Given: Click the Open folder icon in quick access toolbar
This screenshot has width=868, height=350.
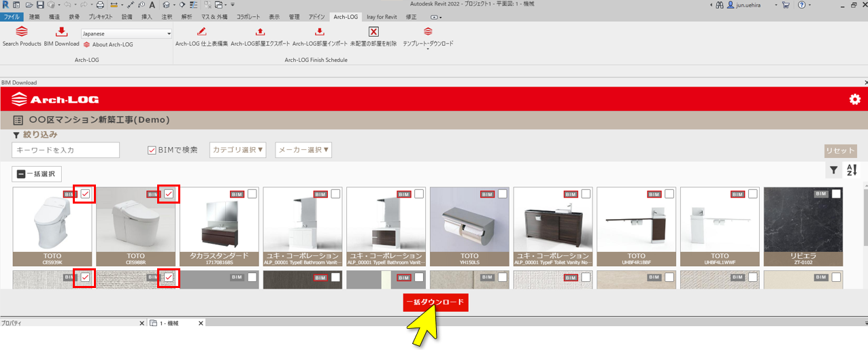Looking at the screenshot, I should (x=29, y=5).
